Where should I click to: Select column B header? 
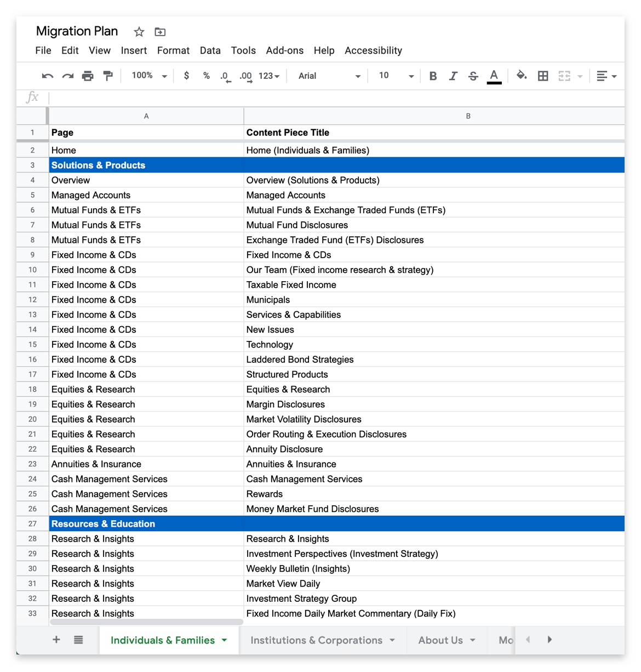434,116
